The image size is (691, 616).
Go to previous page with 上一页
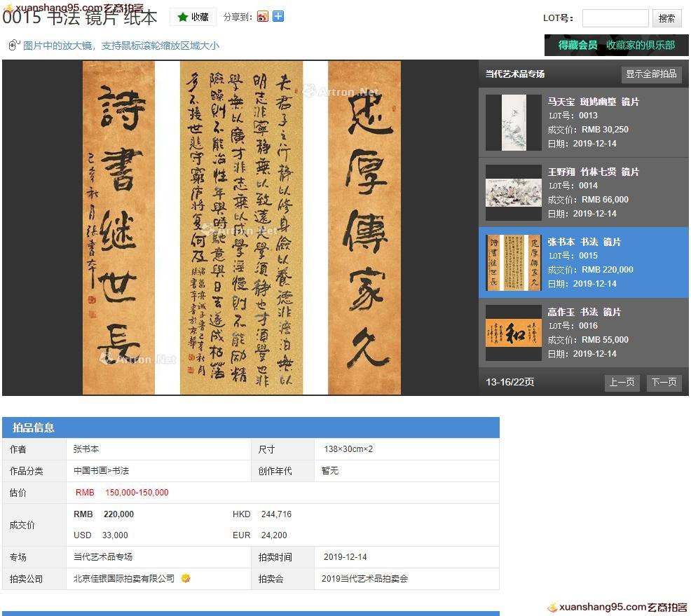pos(622,382)
